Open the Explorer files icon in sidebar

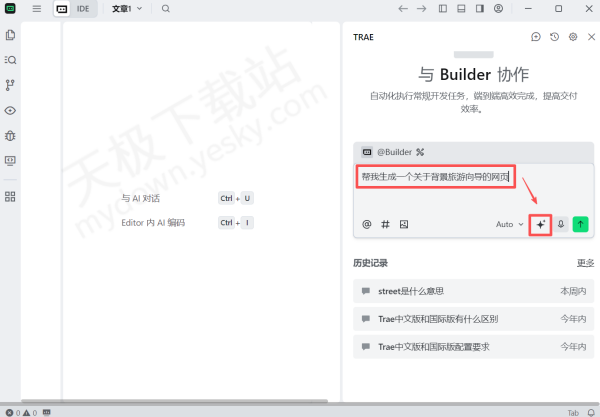pyautogui.click(x=10, y=35)
